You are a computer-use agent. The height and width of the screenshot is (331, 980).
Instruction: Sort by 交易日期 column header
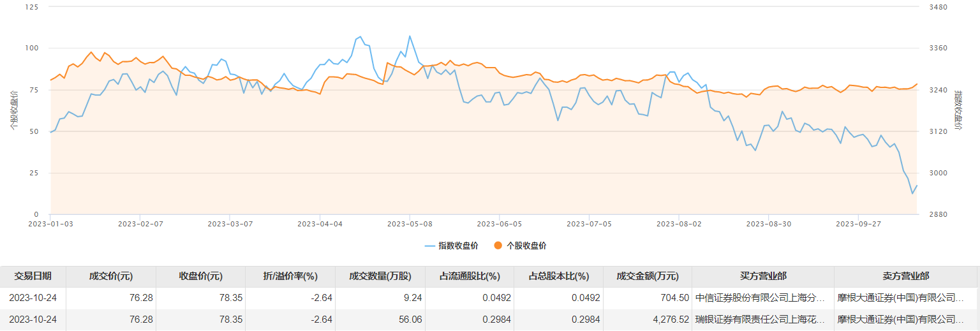33,276
